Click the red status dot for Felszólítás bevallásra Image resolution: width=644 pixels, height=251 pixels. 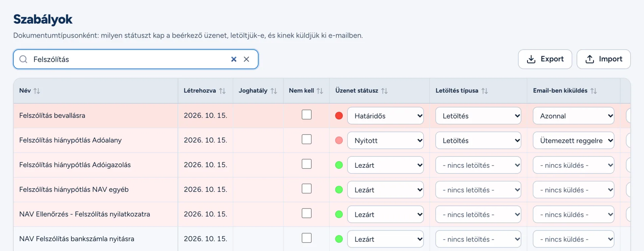click(339, 116)
